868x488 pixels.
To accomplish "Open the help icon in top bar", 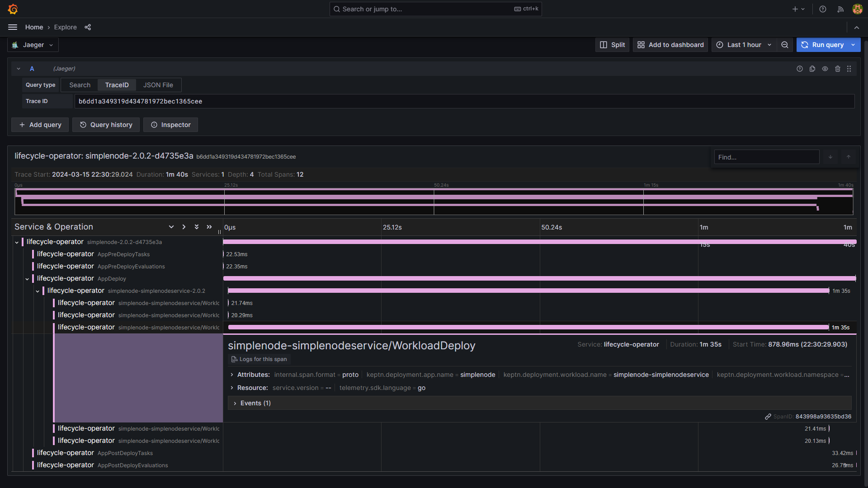I will click(x=823, y=9).
